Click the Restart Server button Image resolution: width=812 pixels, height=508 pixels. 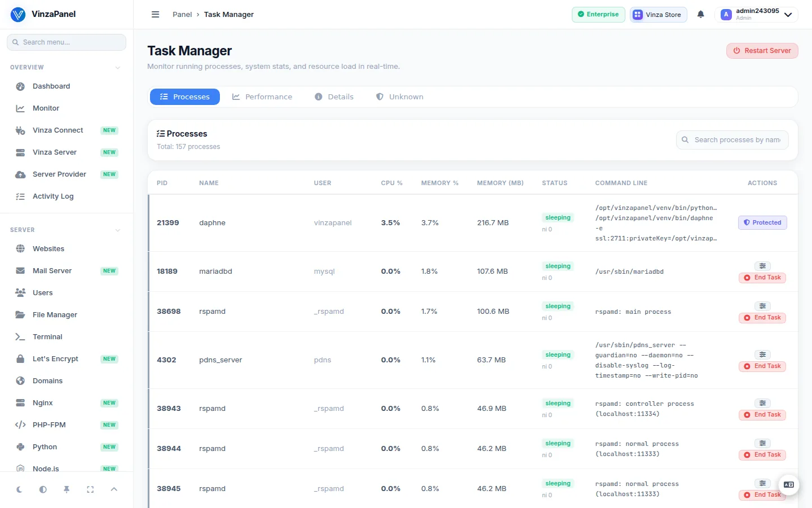click(762, 51)
